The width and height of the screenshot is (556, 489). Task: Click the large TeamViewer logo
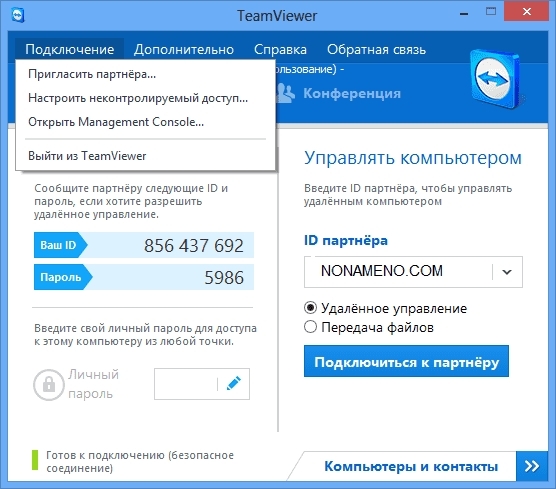pos(495,80)
